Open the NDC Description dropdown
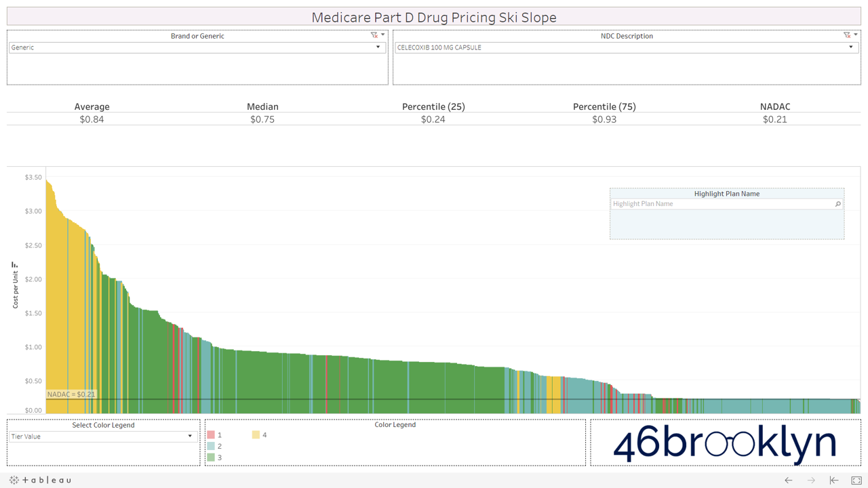The height and width of the screenshot is (488, 868). (x=851, y=47)
